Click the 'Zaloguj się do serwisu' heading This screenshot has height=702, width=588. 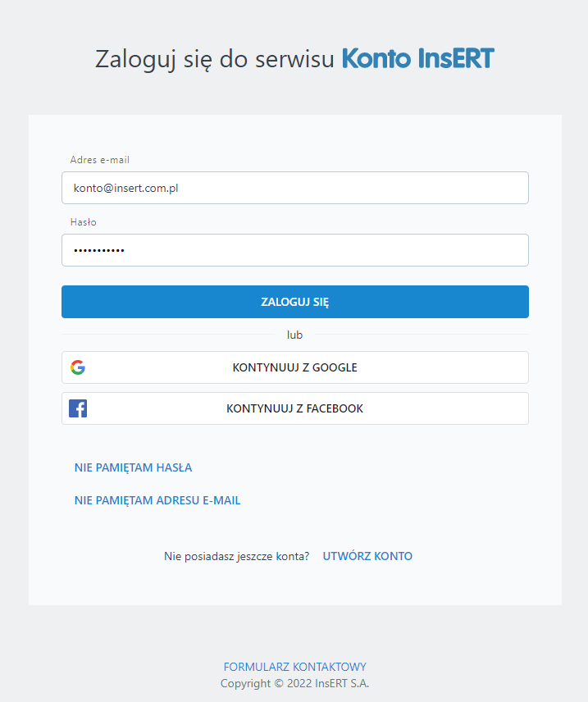[214, 59]
